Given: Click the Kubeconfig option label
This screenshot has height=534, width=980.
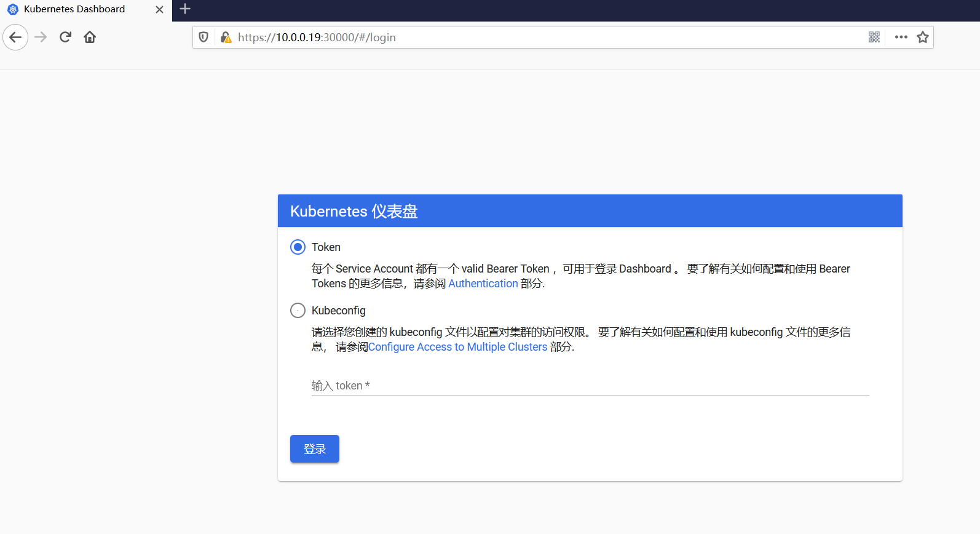Looking at the screenshot, I should click(339, 311).
